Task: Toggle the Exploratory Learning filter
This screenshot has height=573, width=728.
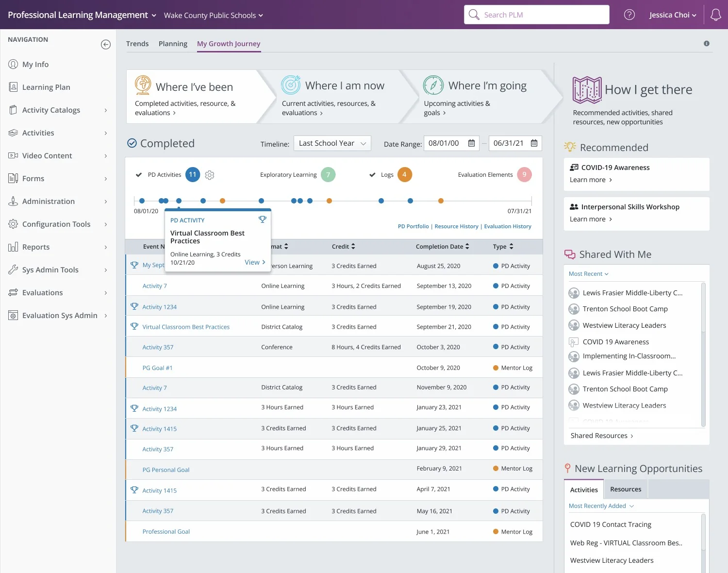Action: [x=298, y=175]
